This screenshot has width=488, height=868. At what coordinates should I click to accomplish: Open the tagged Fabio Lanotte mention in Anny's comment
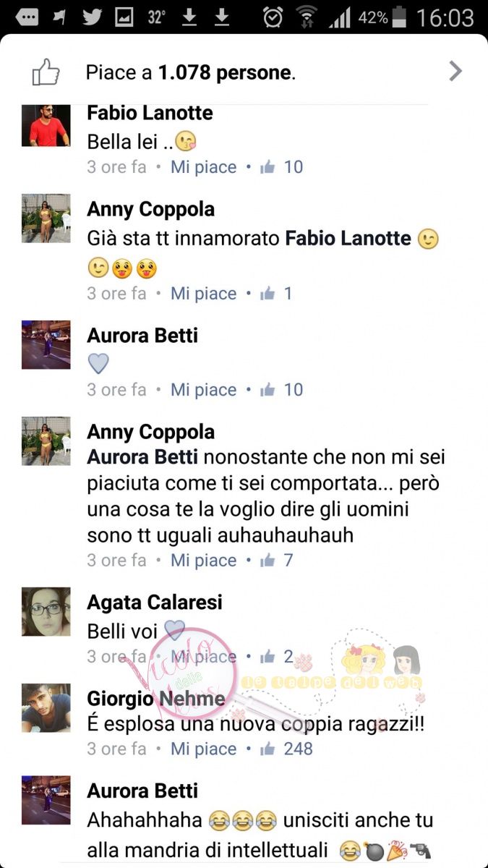348,238
